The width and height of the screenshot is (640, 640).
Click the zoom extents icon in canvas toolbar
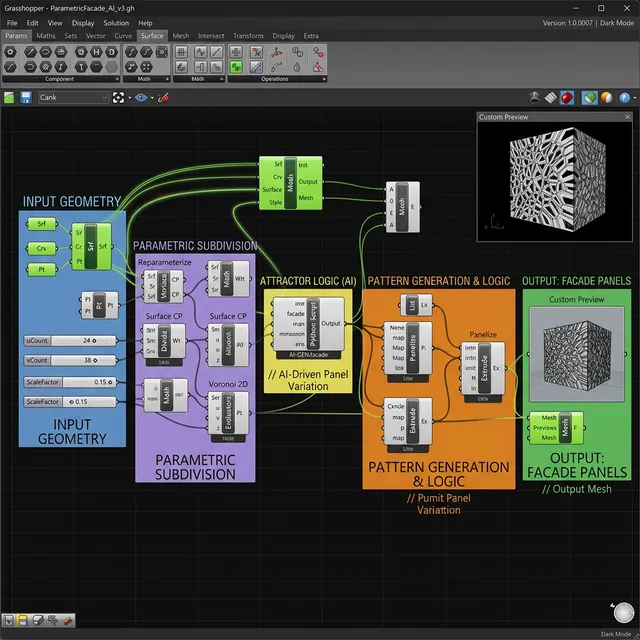point(119,98)
